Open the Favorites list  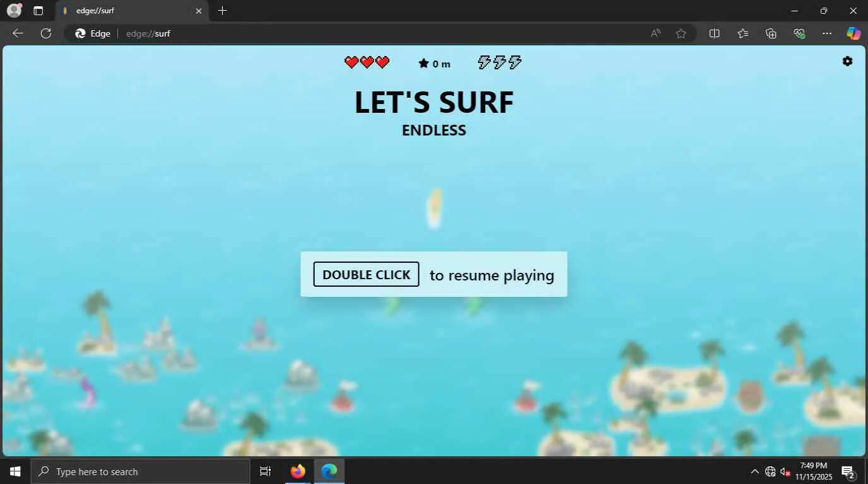743,33
